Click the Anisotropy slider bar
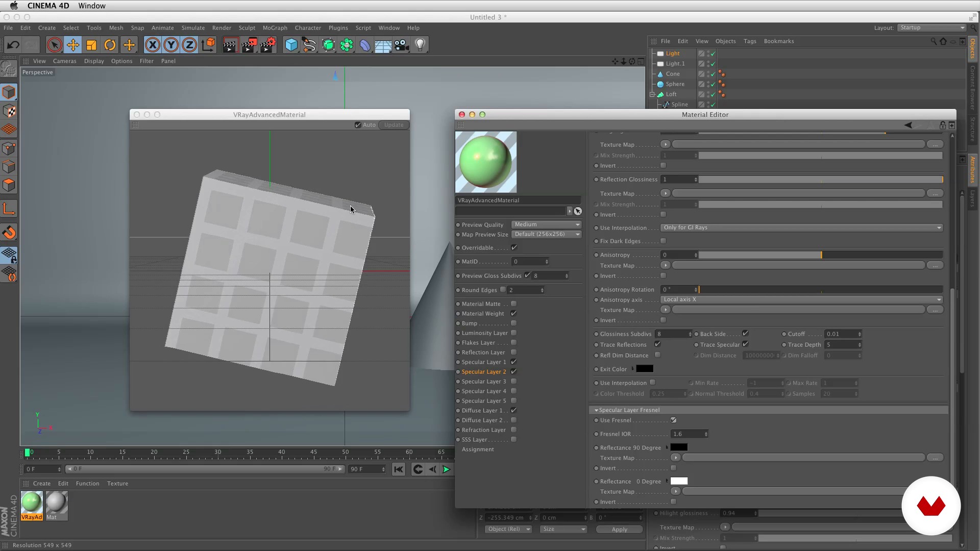The height and width of the screenshot is (551, 980). [x=820, y=255]
